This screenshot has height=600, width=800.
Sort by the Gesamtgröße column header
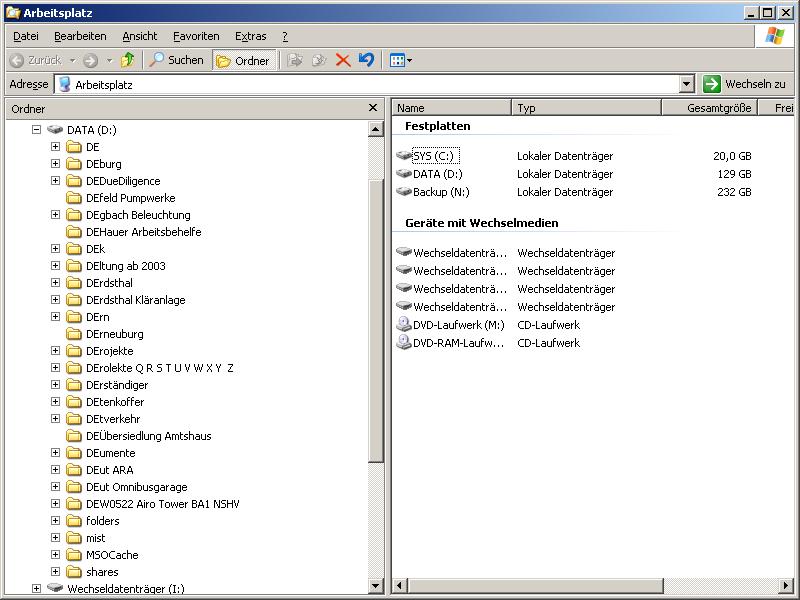pyautogui.click(x=710, y=108)
